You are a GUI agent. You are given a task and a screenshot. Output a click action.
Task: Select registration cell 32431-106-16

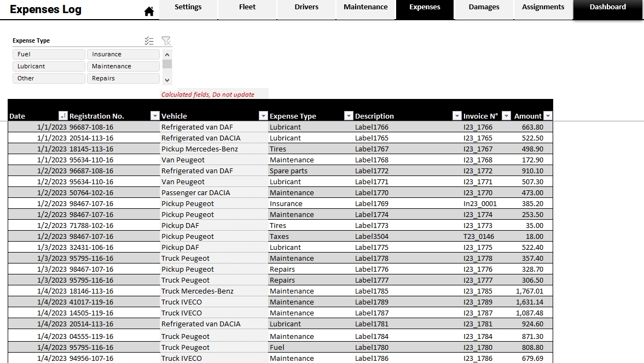(x=114, y=247)
